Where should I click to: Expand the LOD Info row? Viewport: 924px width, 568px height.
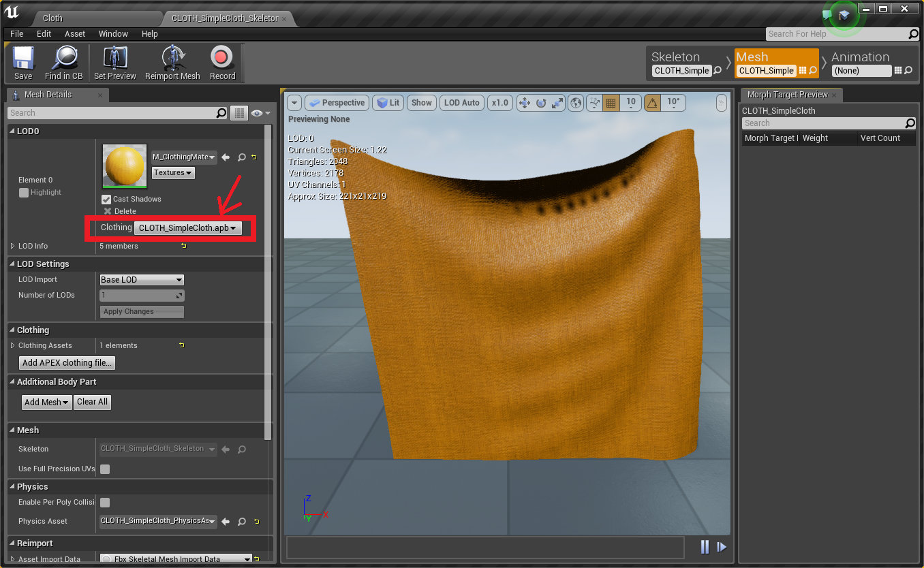click(x=12, y=246)
